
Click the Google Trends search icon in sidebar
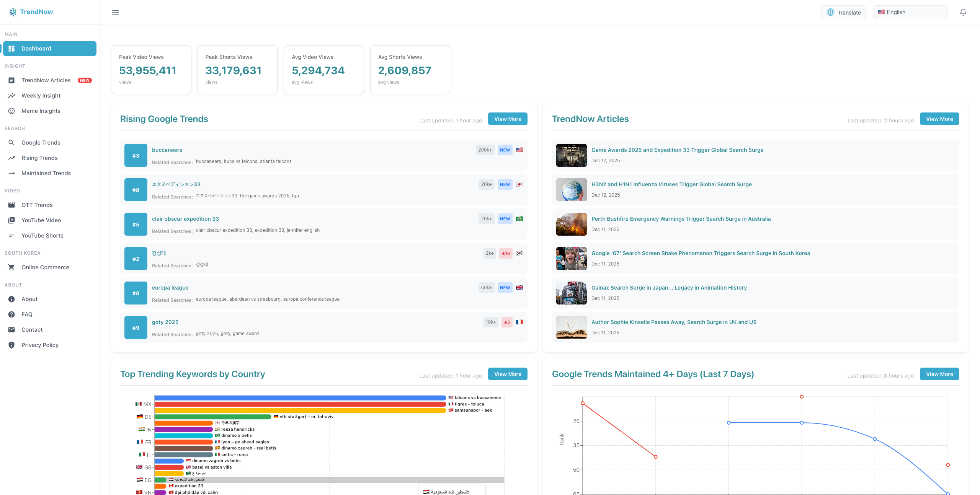(12, 142)
